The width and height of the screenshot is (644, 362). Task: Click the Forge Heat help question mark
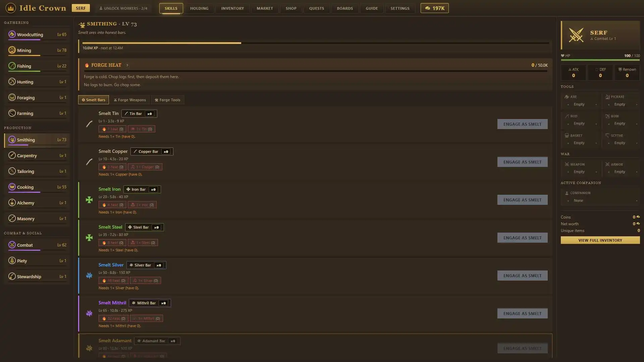127,65
